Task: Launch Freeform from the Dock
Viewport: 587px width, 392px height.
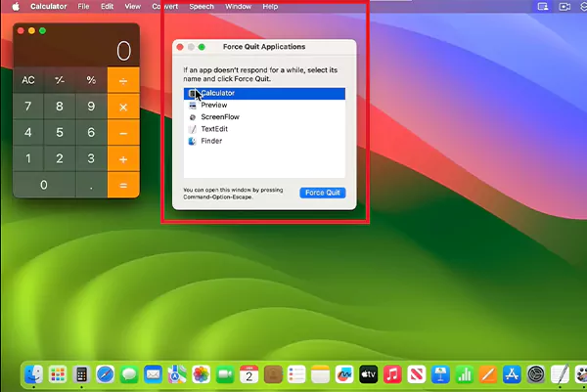Action: (x=344, y=374)
